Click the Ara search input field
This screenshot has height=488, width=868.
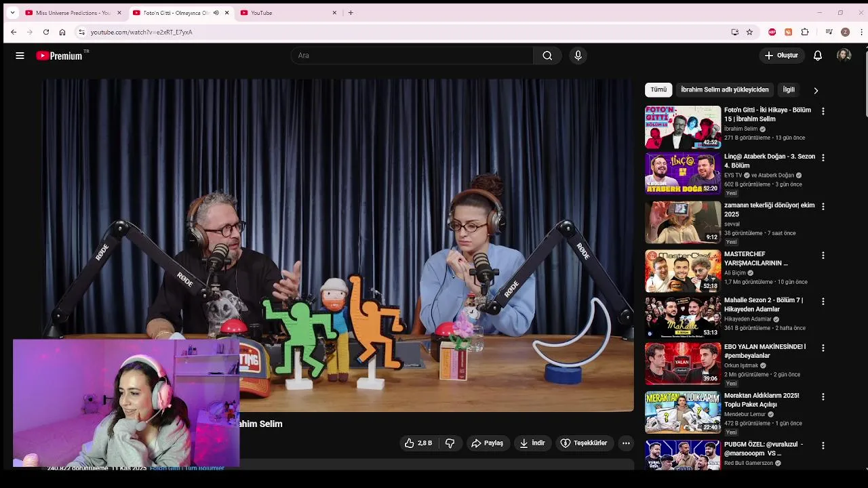pyautogui.click(x=412, y=56)
